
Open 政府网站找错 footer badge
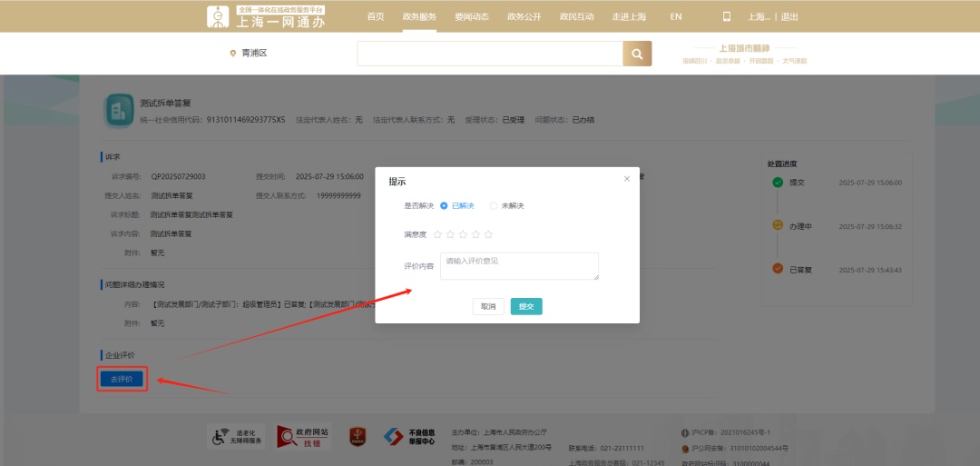coord(303,437)
